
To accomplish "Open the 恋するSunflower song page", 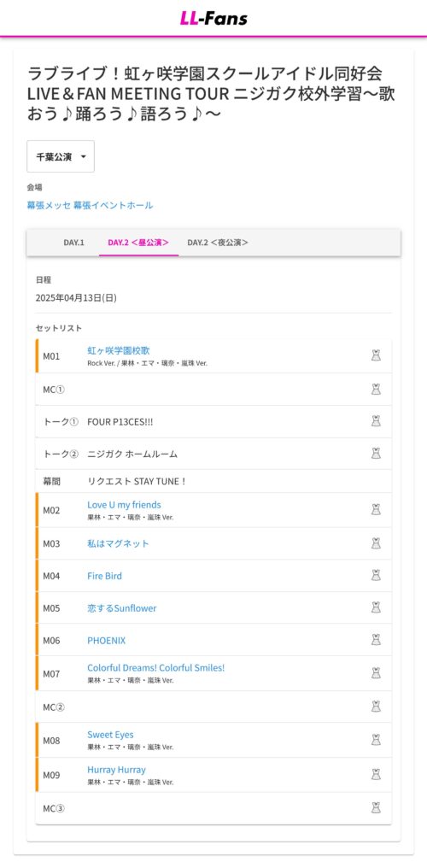I will pyautogui.click(x=121, y=607).
